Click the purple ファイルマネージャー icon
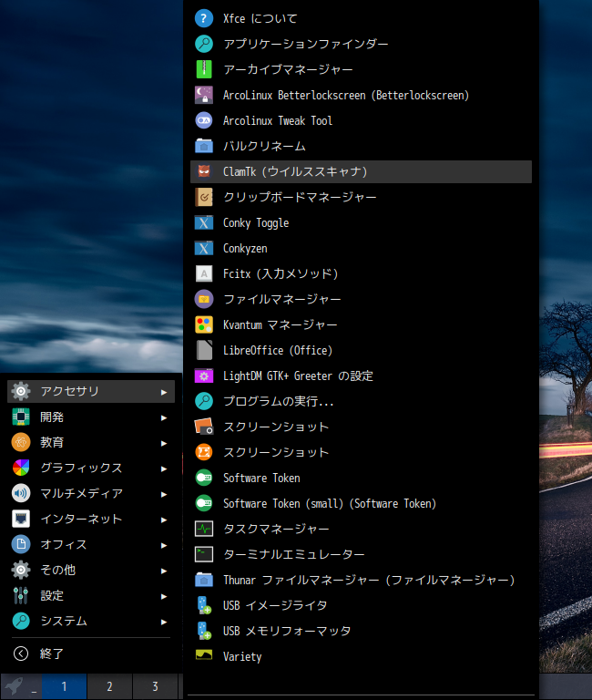592x700 pixels. point(204,299)
